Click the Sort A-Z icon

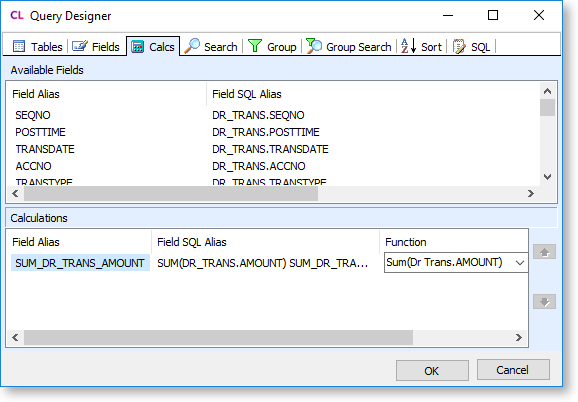[409, 46]
